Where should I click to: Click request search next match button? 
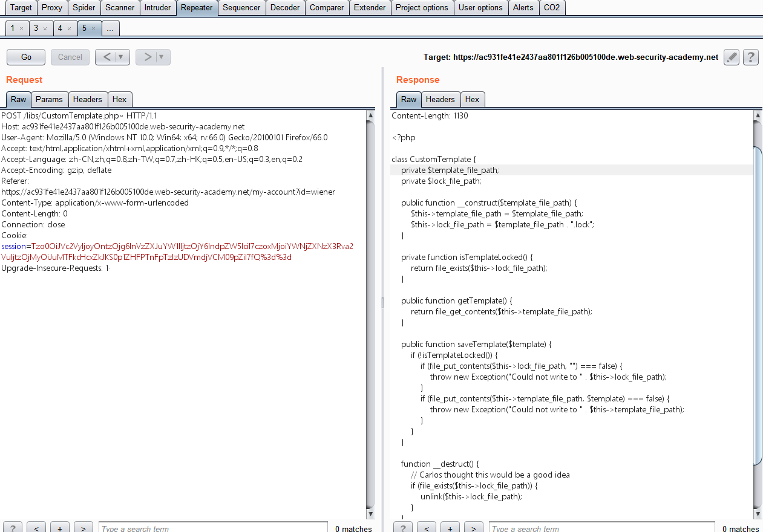[83, 528]
